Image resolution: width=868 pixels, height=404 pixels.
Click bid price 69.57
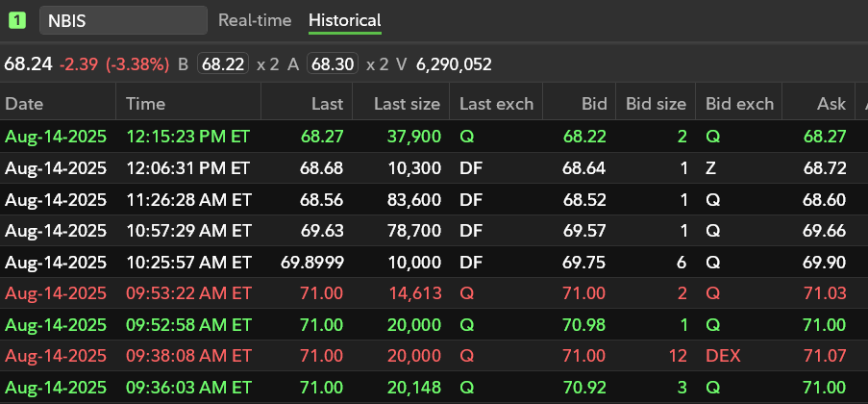pyautogui.click(x=584, y=230)
